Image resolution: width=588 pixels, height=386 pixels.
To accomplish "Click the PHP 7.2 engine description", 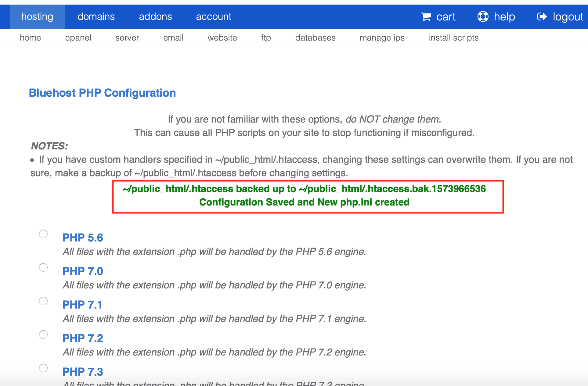I will (x=214, y=352).
